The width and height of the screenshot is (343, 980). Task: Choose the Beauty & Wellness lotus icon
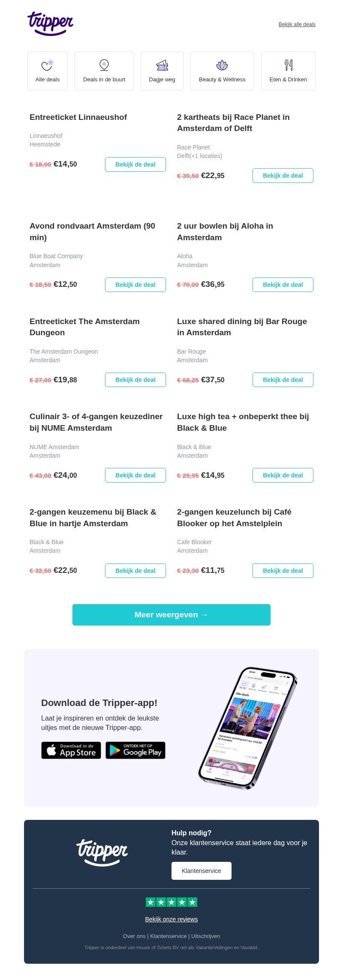click(x=222, y=65)
